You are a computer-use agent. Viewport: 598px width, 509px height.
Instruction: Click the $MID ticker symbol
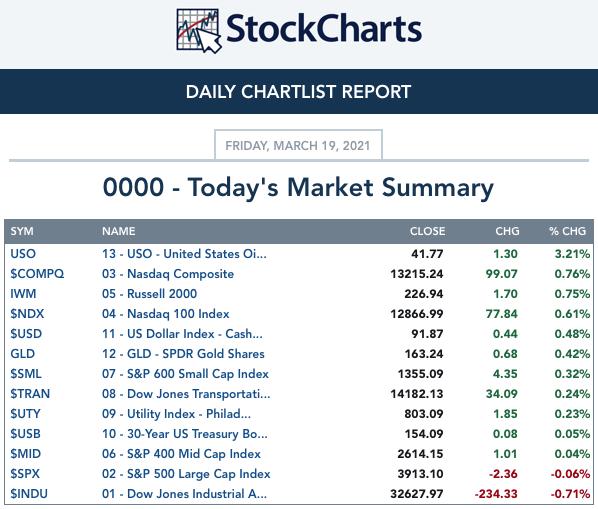tap(26, 454)
